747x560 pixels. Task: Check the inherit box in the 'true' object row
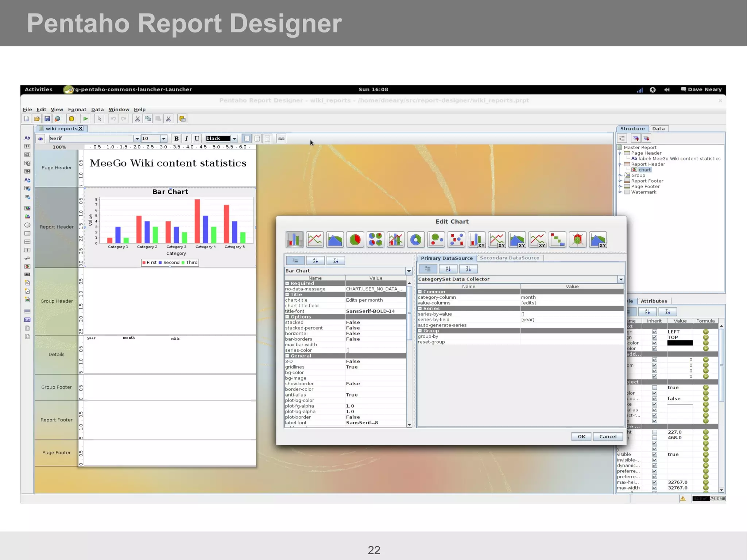coord(655,387)
